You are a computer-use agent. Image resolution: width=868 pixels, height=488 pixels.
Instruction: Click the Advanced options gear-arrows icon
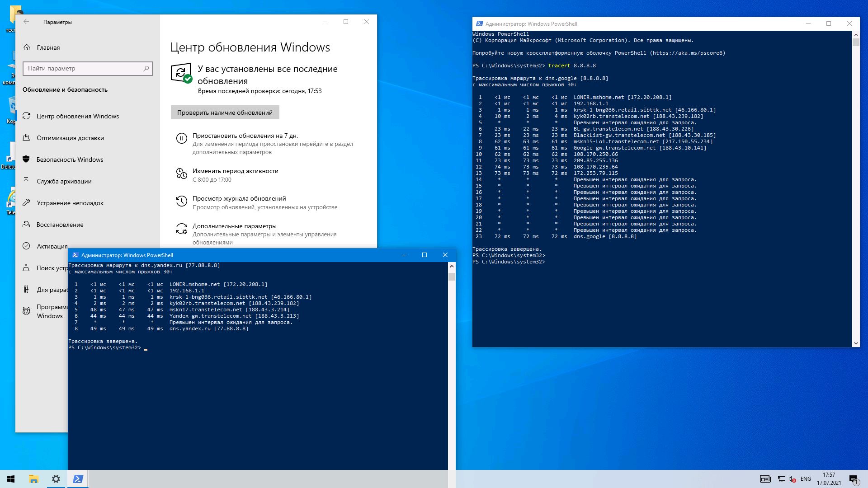pyautogui.click(x=181, y=229)
